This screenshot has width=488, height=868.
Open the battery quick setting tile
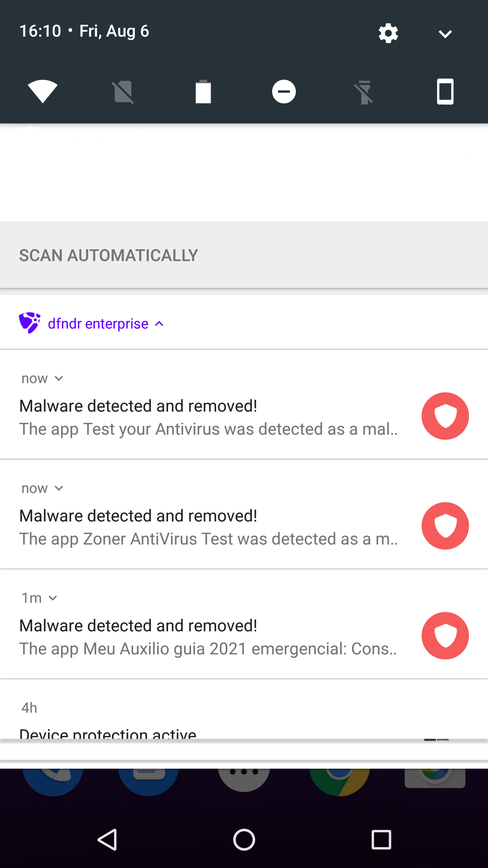203,92
